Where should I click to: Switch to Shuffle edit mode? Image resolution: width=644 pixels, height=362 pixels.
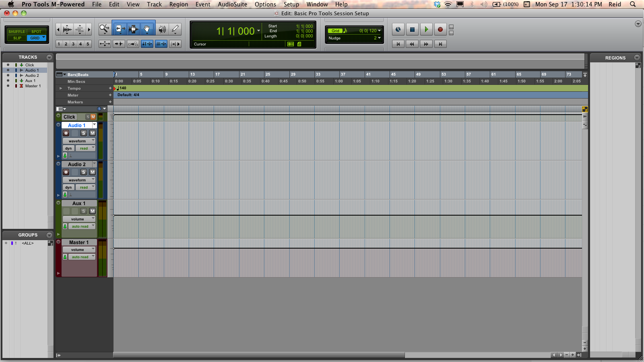click(x=17, y=31)
